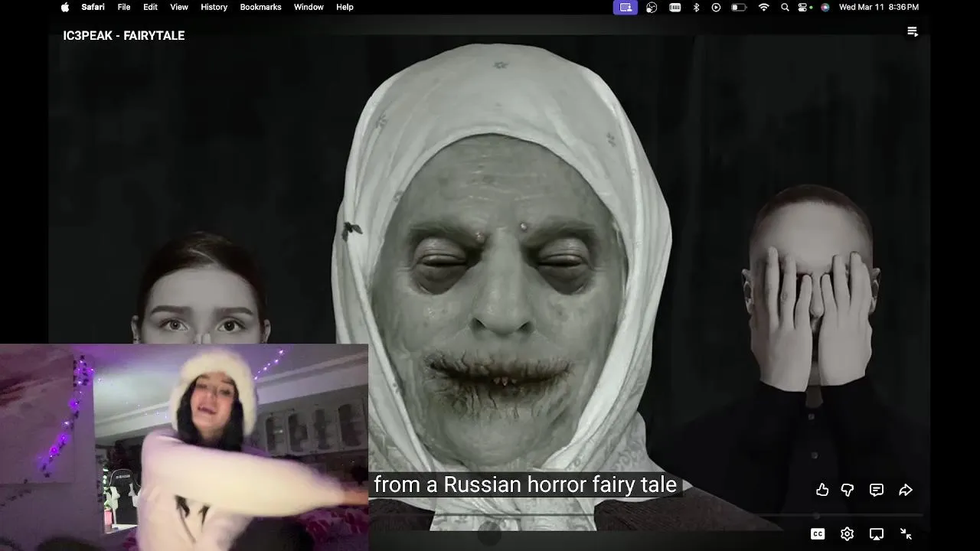Image resolution: width=980 pixels, height=551 pixels.
Task: Open the Window menu
Action: pyautogui.click(x=309, y=7)
